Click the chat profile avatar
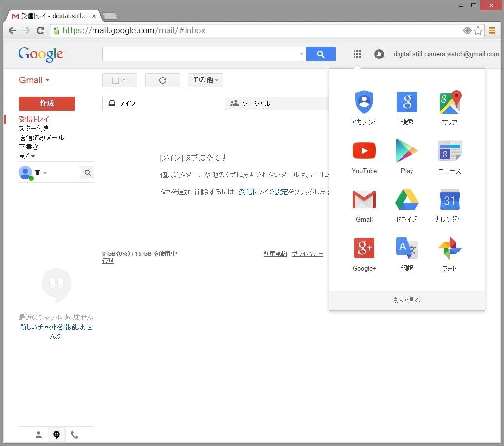The height and width of the screenshot is (446, 504). [25, 173]
